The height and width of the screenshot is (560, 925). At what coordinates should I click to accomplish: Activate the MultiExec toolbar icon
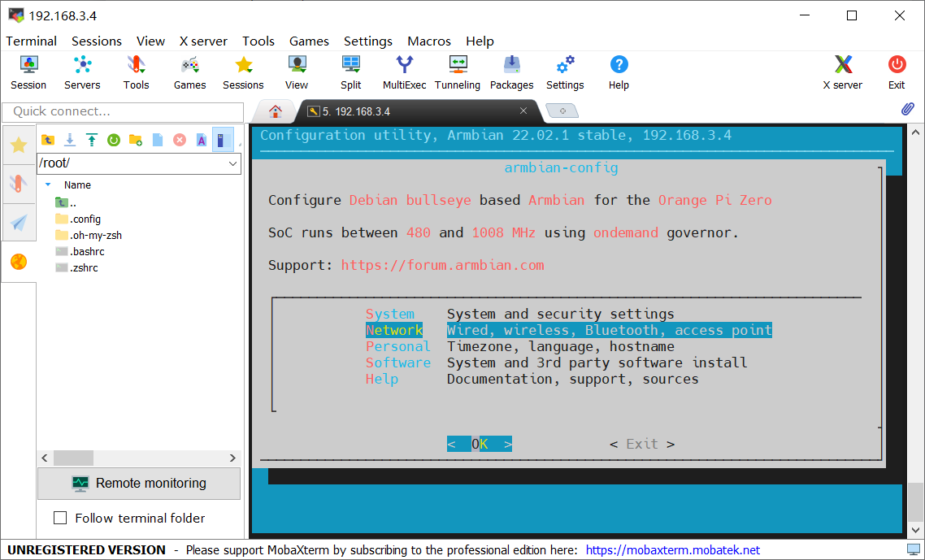point(404,72)
